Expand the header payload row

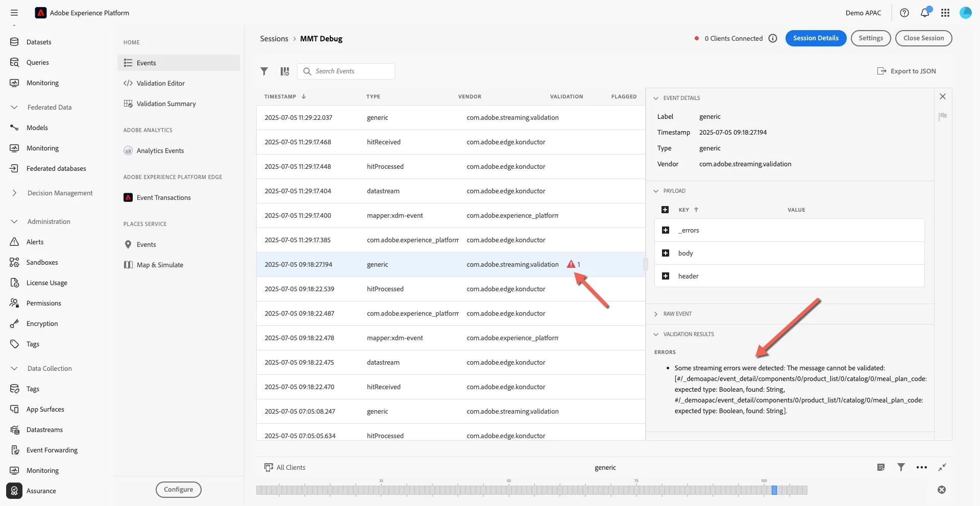click(x=666, y=276)
